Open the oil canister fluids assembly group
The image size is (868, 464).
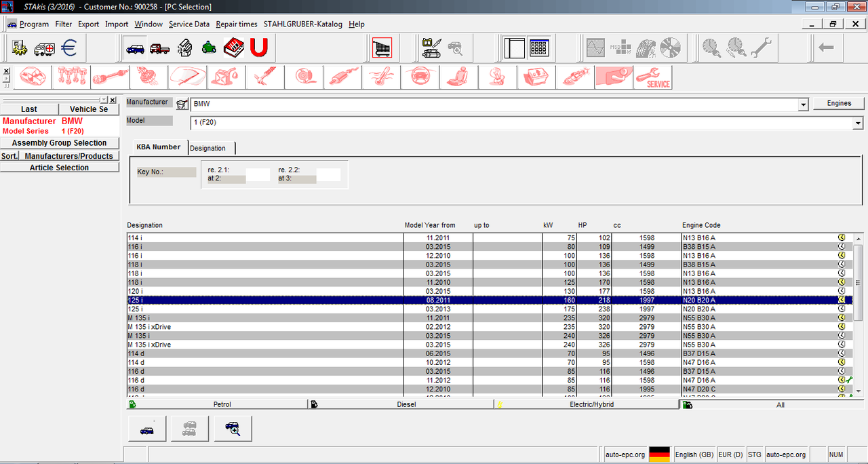click(x=227, y=77)
